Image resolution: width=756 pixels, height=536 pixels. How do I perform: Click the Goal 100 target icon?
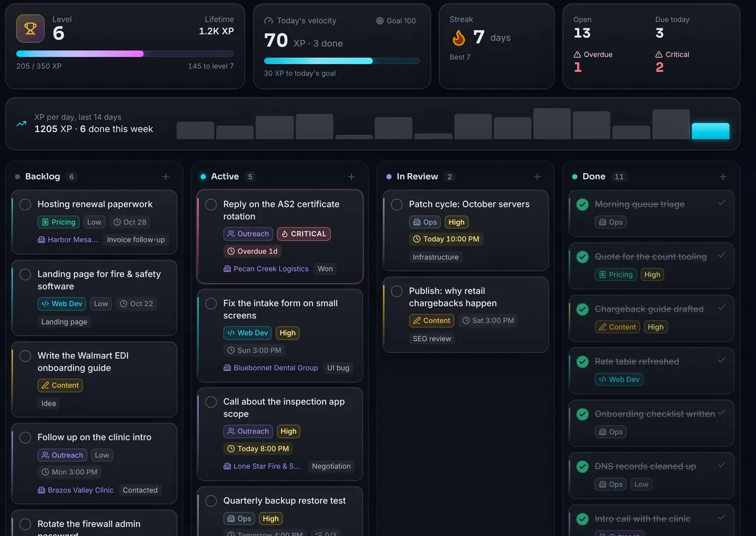[x=380, y=21]
